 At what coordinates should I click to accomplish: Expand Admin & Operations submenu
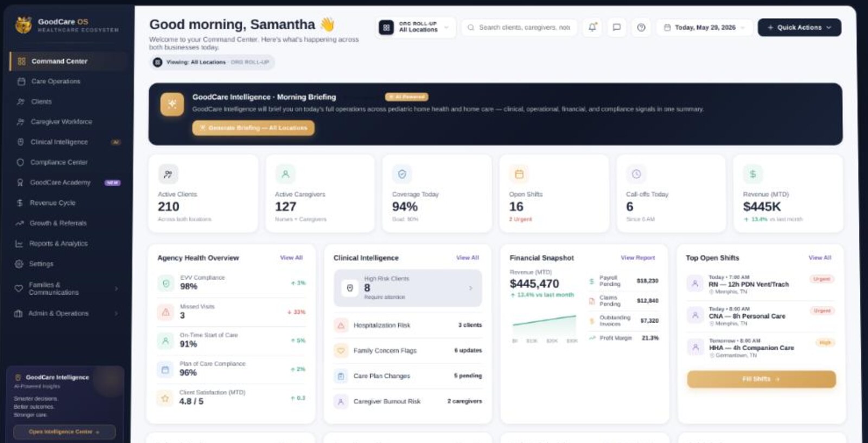click(67, 313)
